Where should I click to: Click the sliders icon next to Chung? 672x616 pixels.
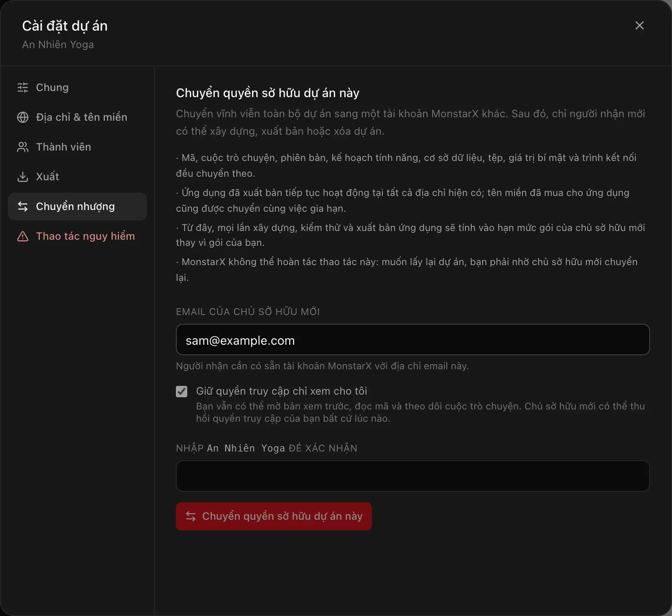tap(23, 87)
